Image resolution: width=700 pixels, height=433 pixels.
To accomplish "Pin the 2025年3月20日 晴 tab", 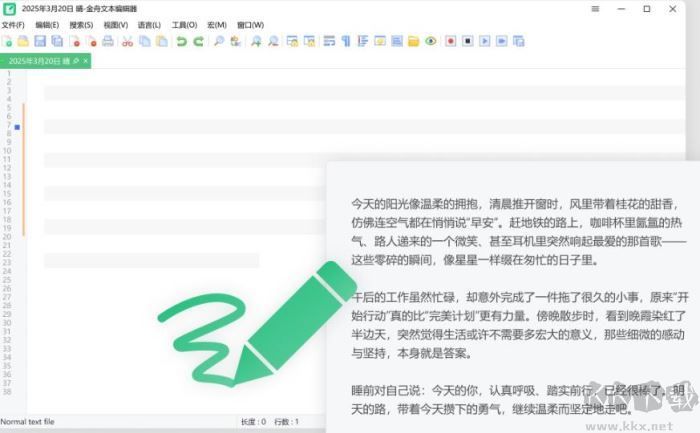I will pyautogui.click(x=76, y=61).
